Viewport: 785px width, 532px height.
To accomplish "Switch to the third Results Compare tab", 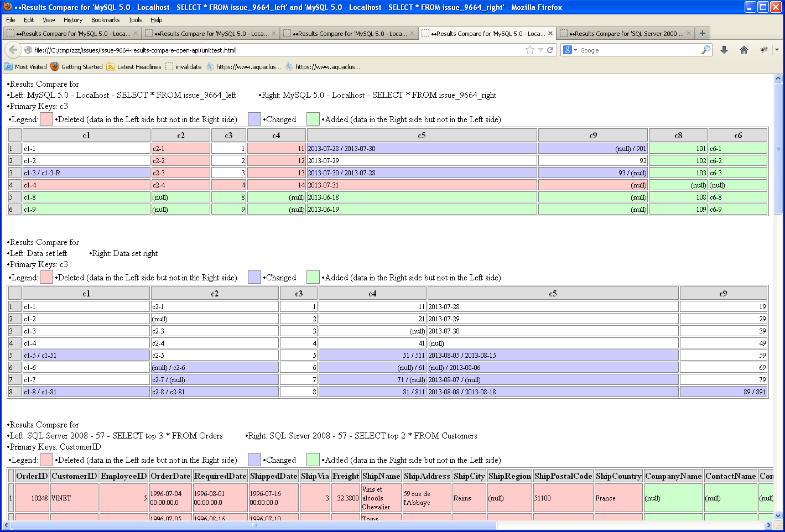I will click(x=349, y=33).
